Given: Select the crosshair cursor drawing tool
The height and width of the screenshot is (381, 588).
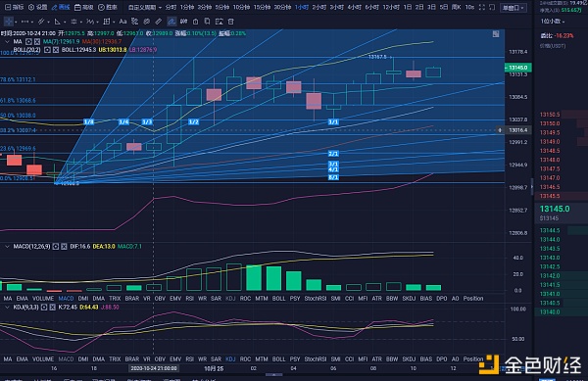Looking at the screenshot, I should (x=9, y=22).
